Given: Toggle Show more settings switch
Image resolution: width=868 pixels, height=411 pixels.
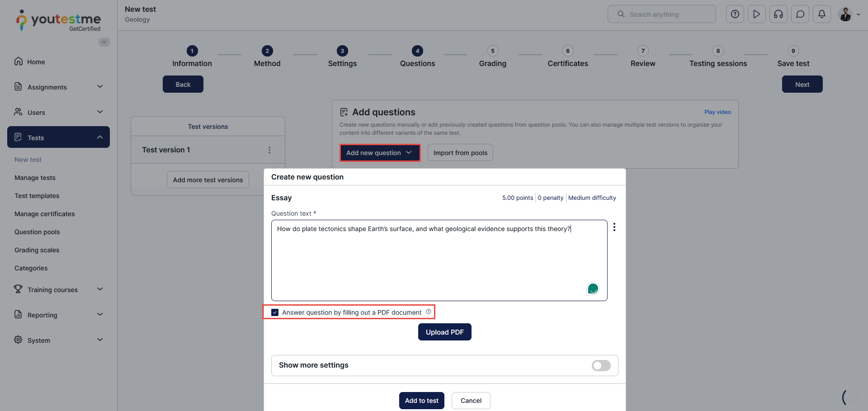Looking at the screenshot, I should 601,365.
